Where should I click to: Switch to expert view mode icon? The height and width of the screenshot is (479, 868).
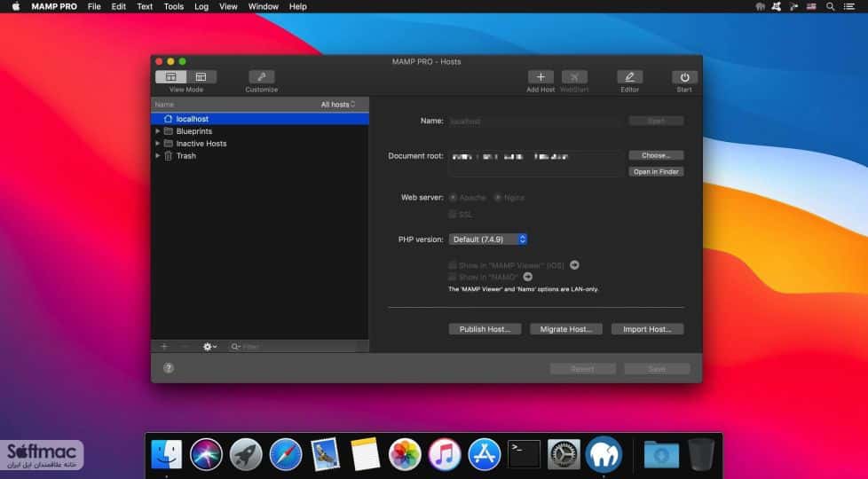pyautogui.click(x=201, y=77)
